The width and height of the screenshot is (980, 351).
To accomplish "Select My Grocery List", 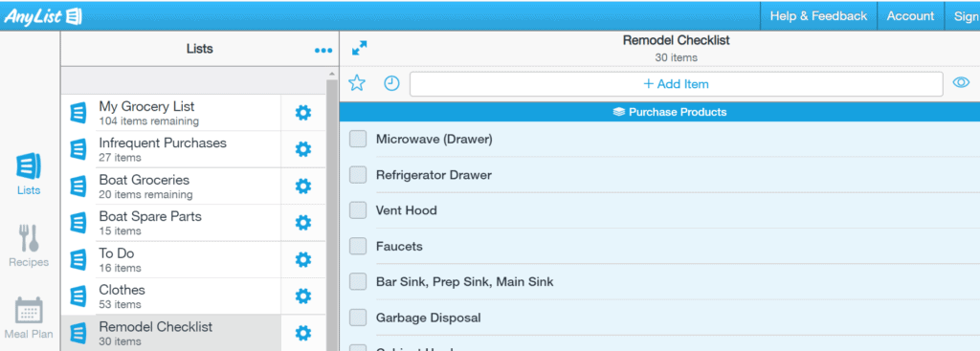I will [x=170, y=113].
